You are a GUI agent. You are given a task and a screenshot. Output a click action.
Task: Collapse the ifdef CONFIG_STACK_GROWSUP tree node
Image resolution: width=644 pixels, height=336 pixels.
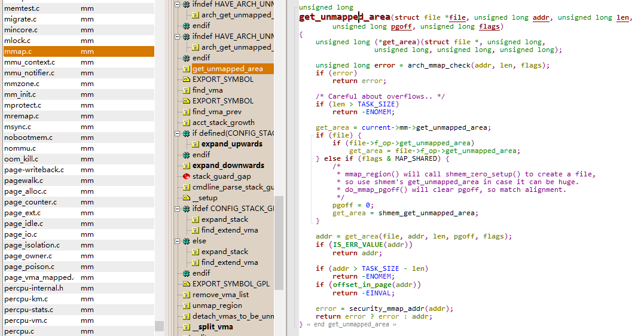coord(178,209)
